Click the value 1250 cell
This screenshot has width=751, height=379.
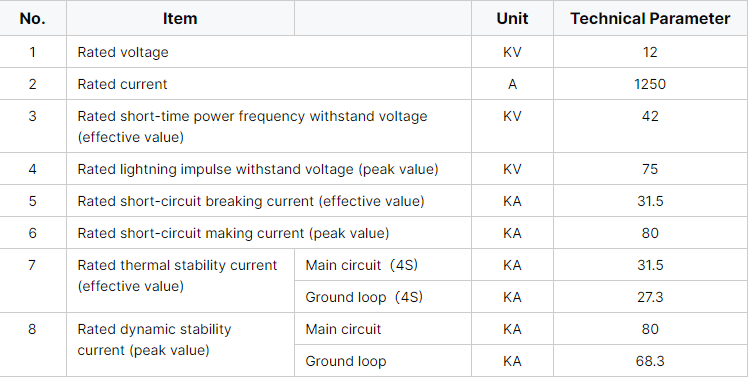point(650,84)
